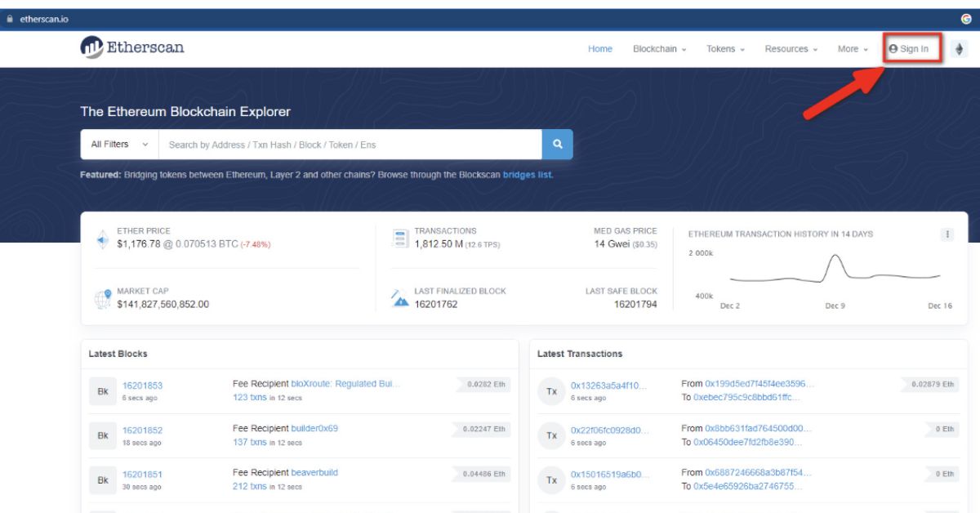Click the Tx icon for 0x15016519a6b0
Image resolution: width=980 pixels, height=513 pixels.
551,480
